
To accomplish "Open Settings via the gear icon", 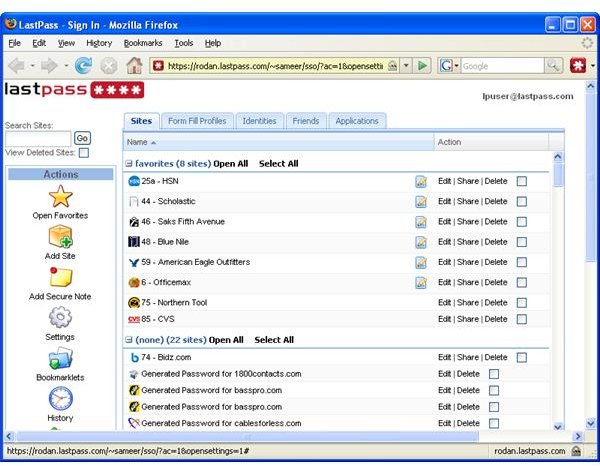I will (x=60, y=317).
